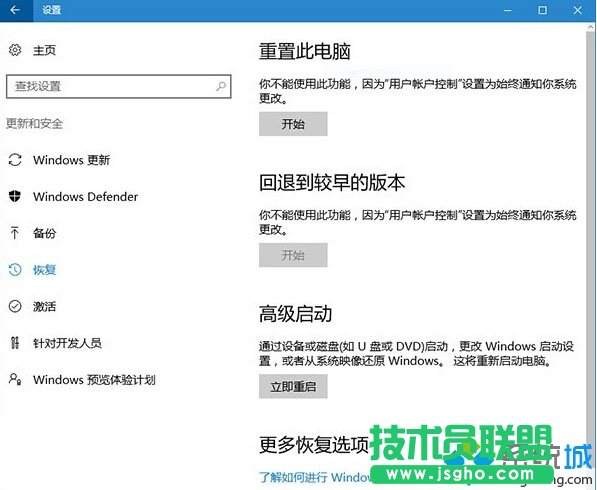Open Windows 预览体验计划 section

coord(94,380)
